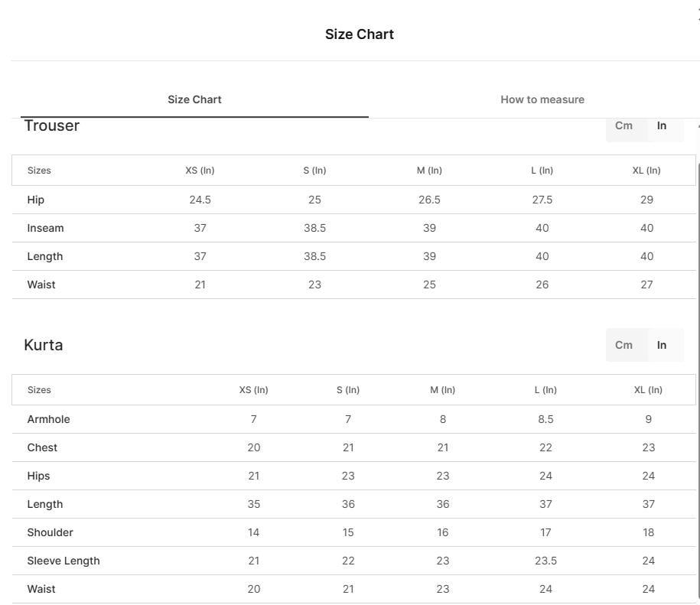The height and width of the screenshot is (605, 700).
Task: Click the 23.5 Sleeve Length value for L
Action: pyautogui.click(x=545, y=561)
